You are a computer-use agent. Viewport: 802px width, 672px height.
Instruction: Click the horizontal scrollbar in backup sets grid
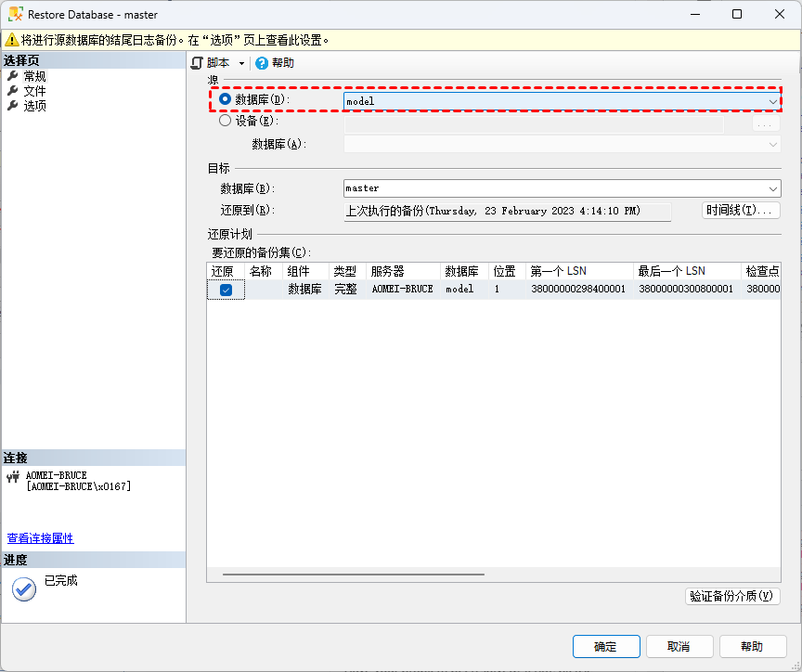pos(353,575)
